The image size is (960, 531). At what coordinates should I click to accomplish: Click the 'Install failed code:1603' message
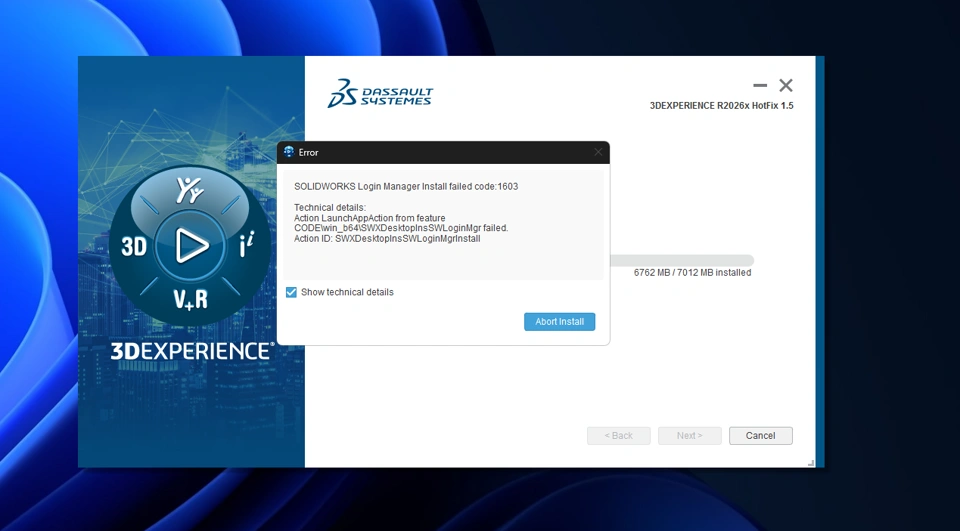tap(406, 186)
